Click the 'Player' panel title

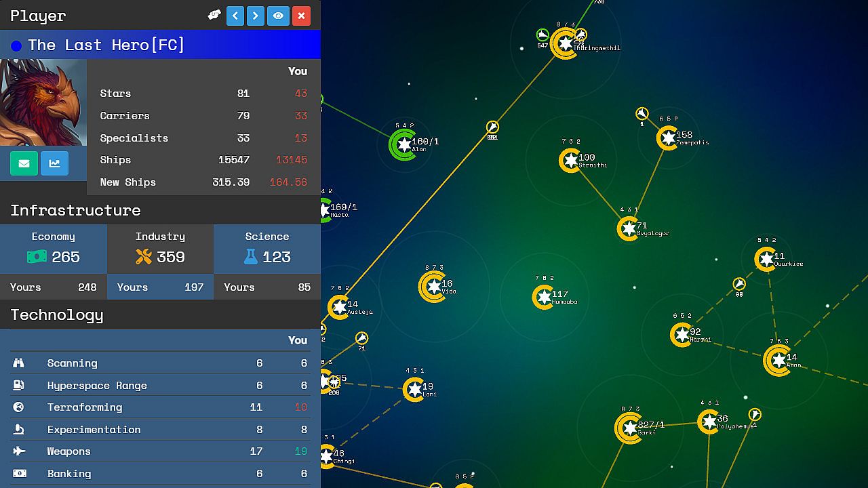pyautogui.click(x=38, y=16)
